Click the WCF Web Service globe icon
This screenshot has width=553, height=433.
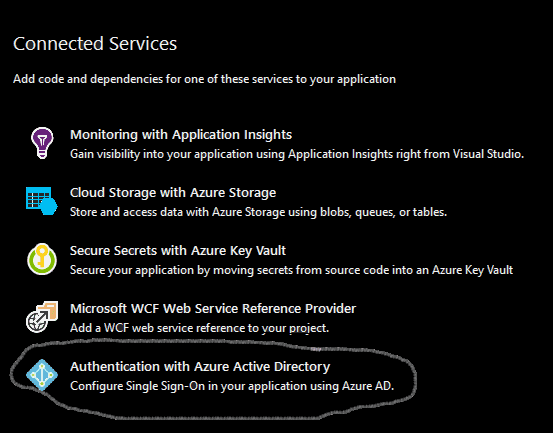[42, 317]
